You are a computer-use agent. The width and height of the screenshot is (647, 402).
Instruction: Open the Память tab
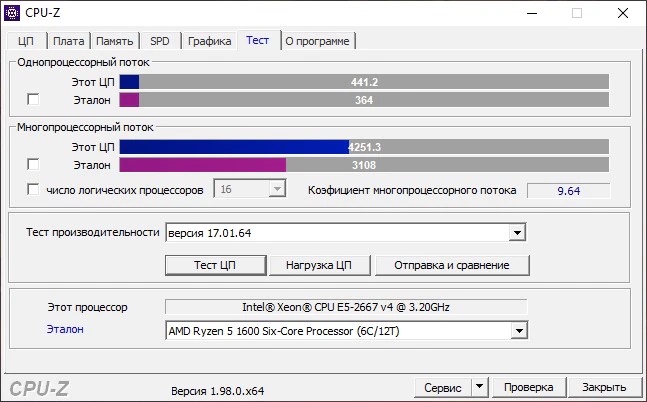(x=115, y=41)
